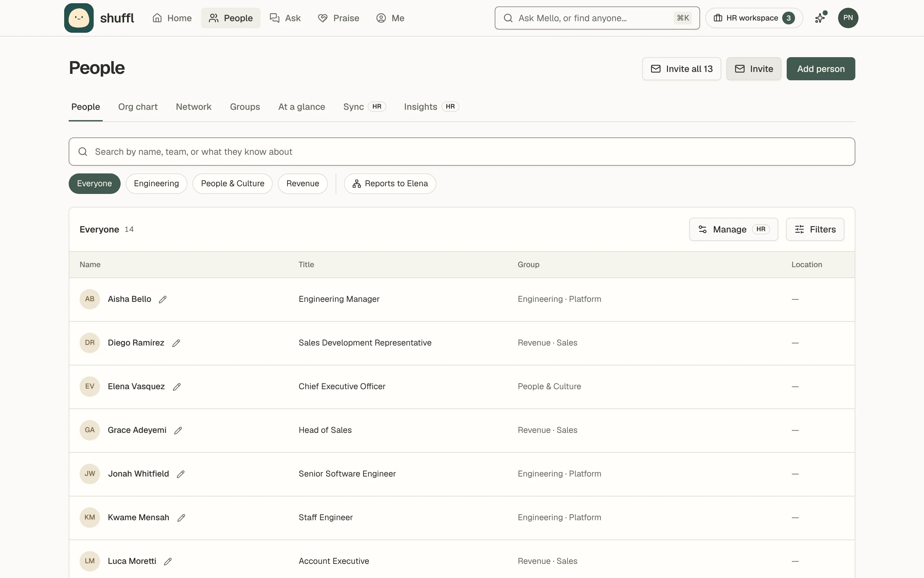The width and height of the screenshot is (924, 578).
Task: Click the JW avatar for Jonah Whitfield
Action: coord(90,474)
